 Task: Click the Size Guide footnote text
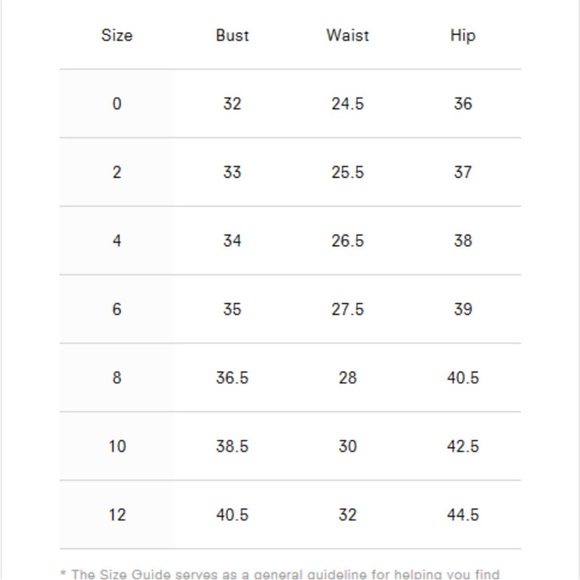click(x=280, y=574)
